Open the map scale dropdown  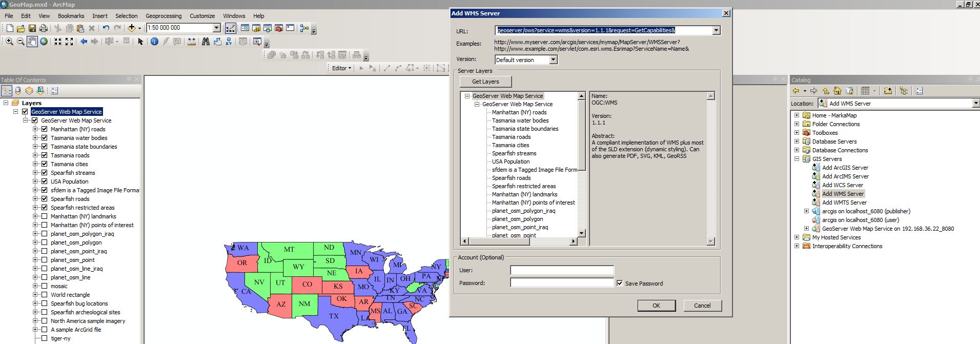216,28
